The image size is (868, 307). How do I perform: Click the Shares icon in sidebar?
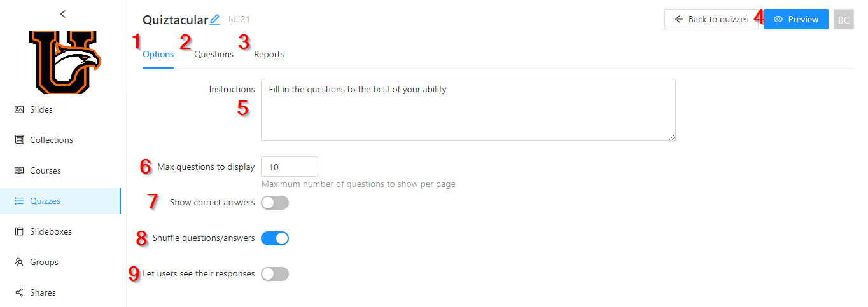coord(19,292)
